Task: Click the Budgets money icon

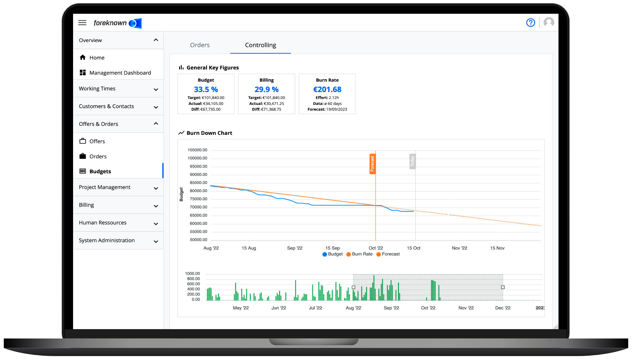Action: tap(83, 171)
